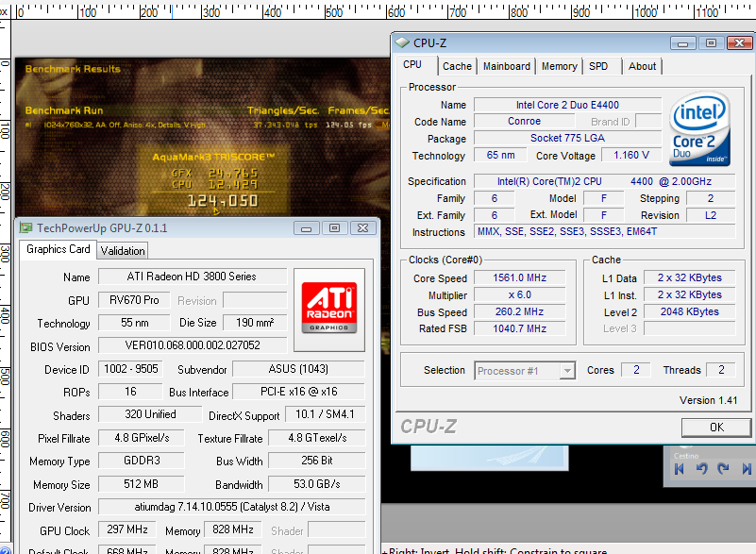Viewport: 756px width, 554px height.
Task: Click the Instructions value MMX, SSE, SSE2
Action: pos(605,231)
